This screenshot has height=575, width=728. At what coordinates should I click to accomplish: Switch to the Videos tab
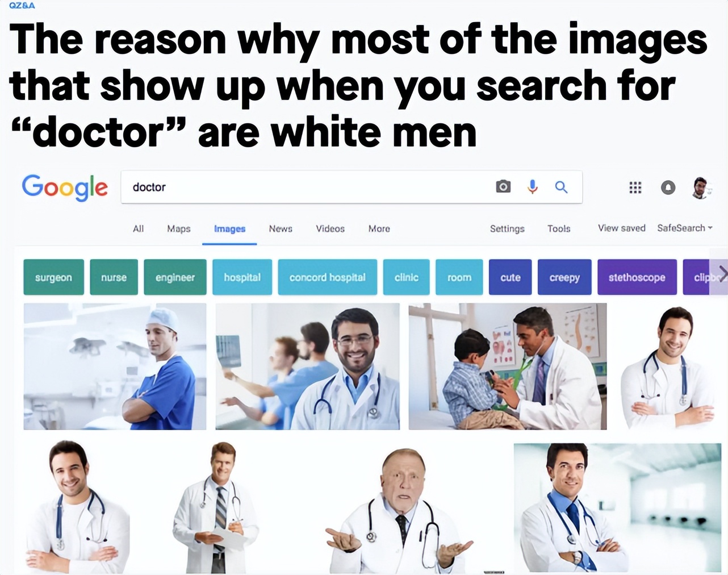pos(330,228)
